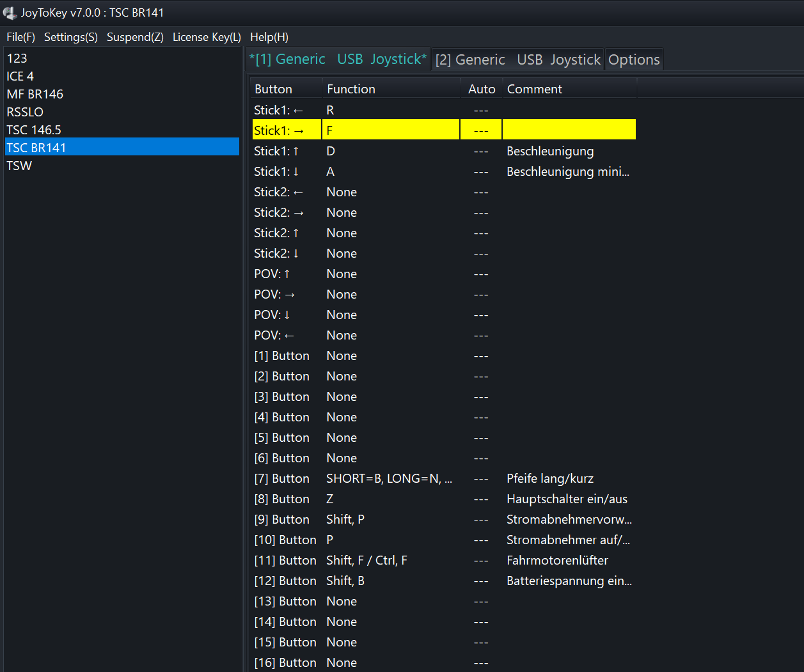The width and height of the screenshot is (804, 672).
Task: Select the Stick2 right arrow row
Action: click(444, 212)
